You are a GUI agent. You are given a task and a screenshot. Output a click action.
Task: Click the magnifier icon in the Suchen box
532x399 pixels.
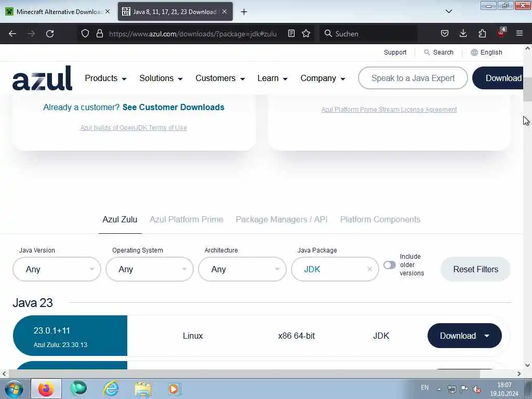tap(328, 33)
